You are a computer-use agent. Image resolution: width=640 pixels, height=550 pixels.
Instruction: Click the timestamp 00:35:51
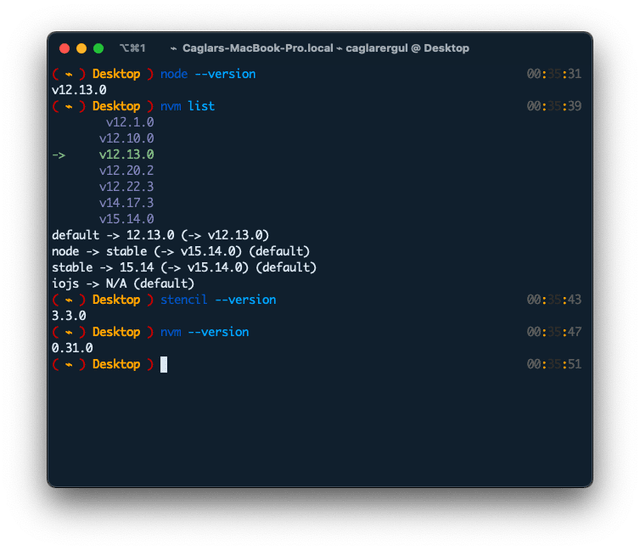(x=554, y=364)
